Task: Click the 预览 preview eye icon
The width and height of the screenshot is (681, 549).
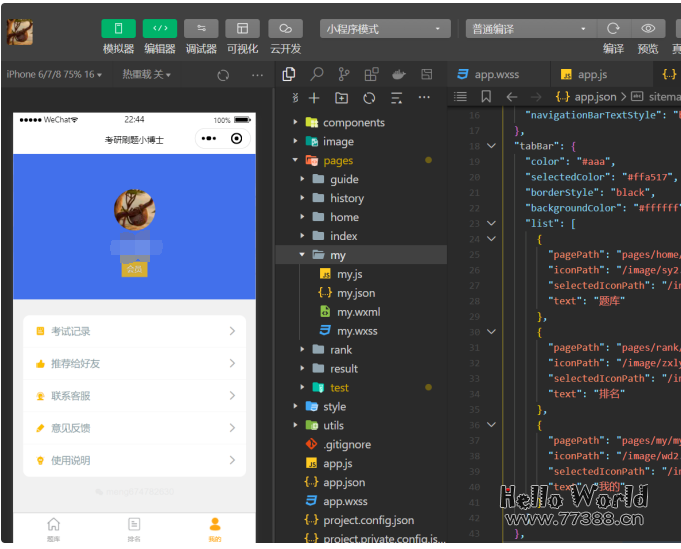Action: [648, 29]
